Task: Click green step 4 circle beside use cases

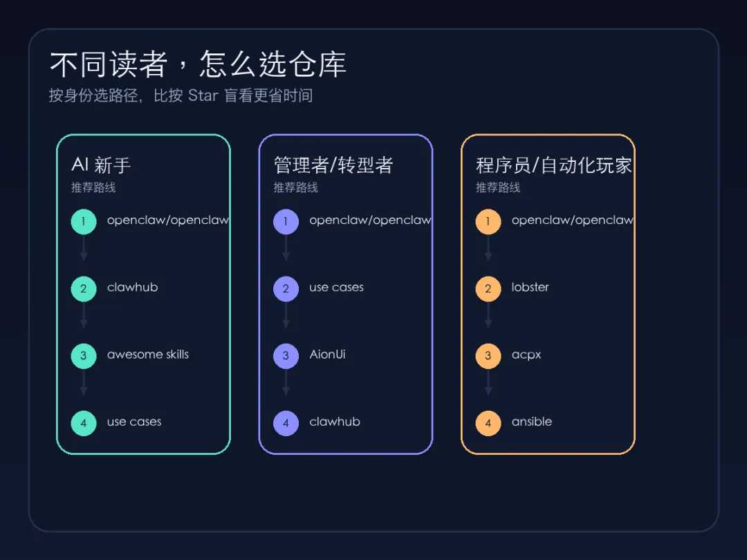Action: pyautogui.click(x=84, y=423)
